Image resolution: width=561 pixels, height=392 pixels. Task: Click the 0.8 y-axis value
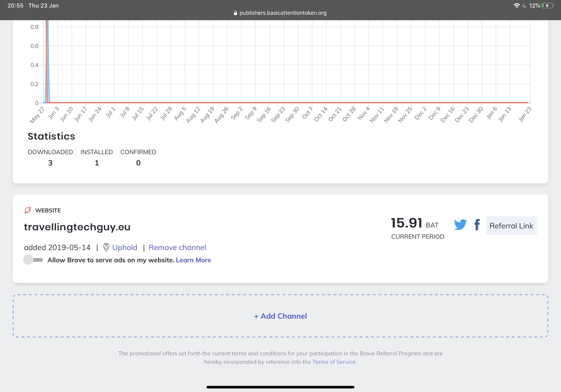tap(35, 27)
